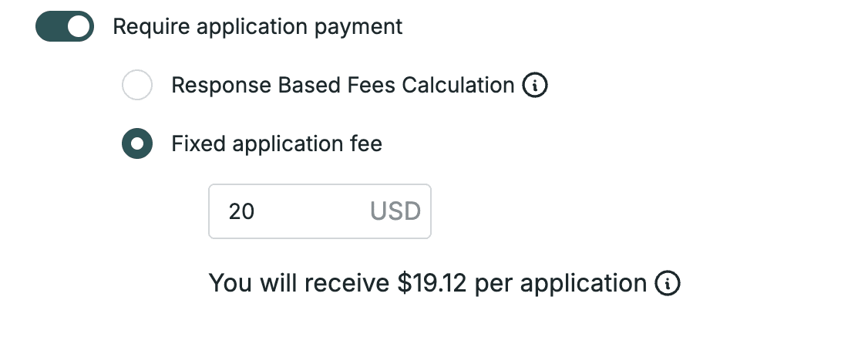Screen dimensions: 868x344
Task: Select the Fixed application fee radio button
Action: pyautogui.click(x=137, y=143)
